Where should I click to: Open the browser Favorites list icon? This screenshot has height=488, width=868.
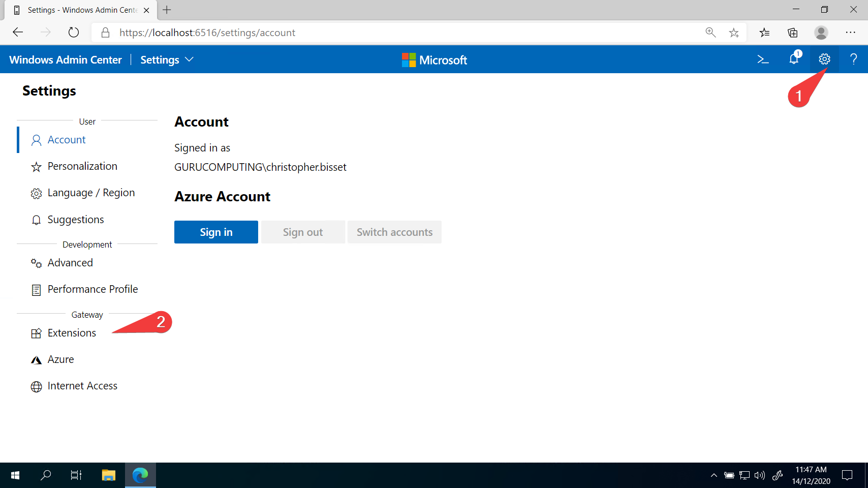click(764, 33)
